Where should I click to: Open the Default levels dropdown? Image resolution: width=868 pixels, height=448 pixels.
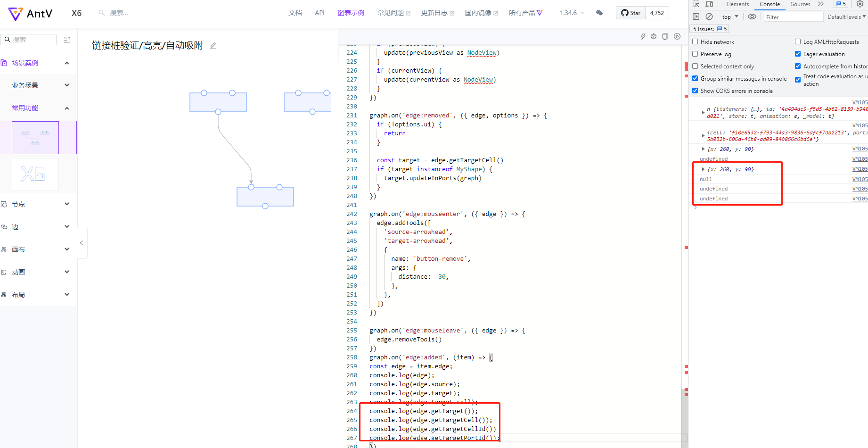[846, 17]
